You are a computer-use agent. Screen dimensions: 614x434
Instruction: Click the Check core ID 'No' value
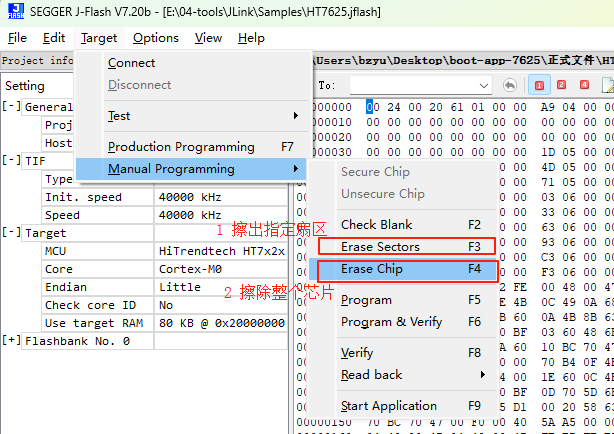pos(166,305)
